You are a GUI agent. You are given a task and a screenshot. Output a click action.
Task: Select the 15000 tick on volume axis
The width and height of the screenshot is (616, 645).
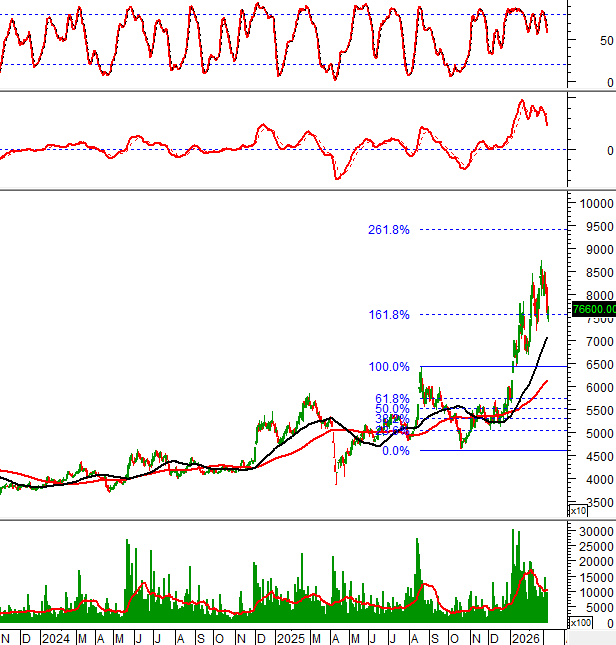[594, 577]
